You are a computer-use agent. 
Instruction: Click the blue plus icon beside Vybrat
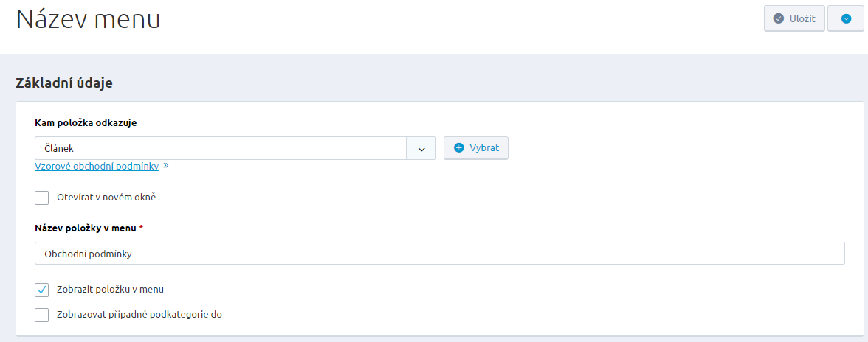[458, 148]
